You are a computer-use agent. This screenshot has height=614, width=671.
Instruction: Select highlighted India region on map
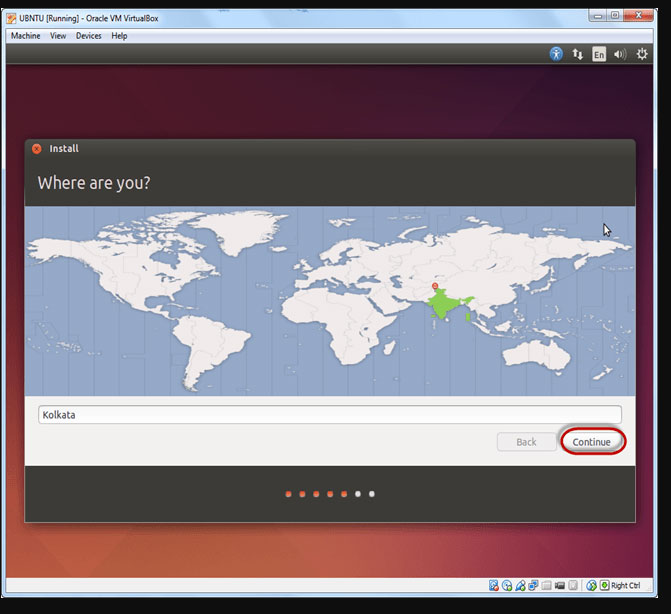point(443,305)
